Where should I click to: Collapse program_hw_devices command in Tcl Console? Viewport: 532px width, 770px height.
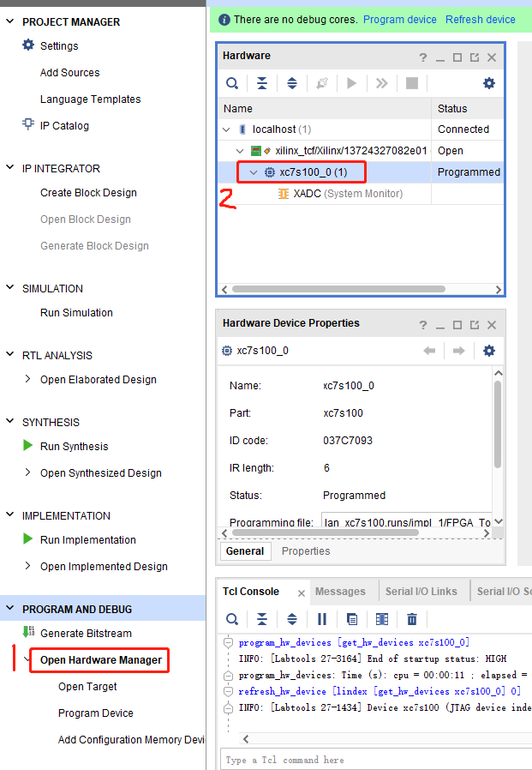(x=228, y=642)
